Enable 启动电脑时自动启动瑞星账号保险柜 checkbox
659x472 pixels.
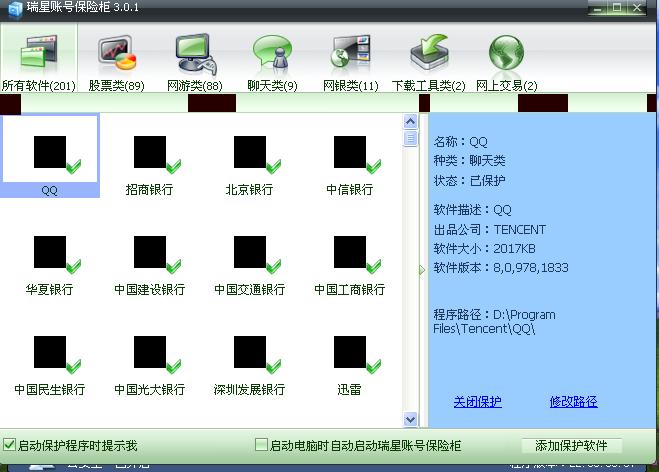click(261, 445)
